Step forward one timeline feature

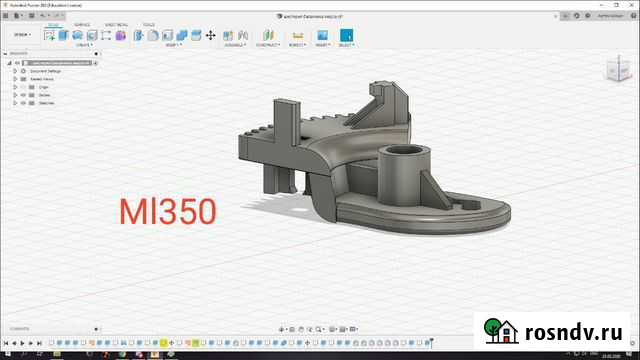(31, 344)
